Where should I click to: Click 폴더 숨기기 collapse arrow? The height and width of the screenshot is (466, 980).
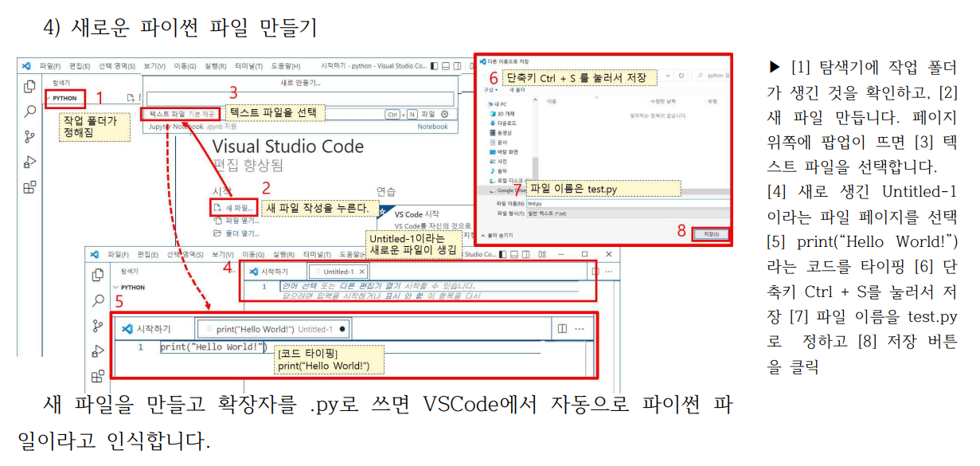(482, 235)
